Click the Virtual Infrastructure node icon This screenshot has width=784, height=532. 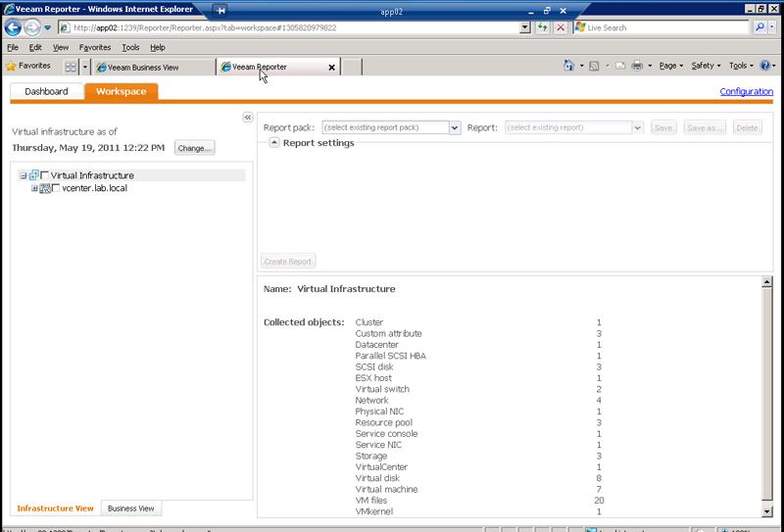pos(34,175)
